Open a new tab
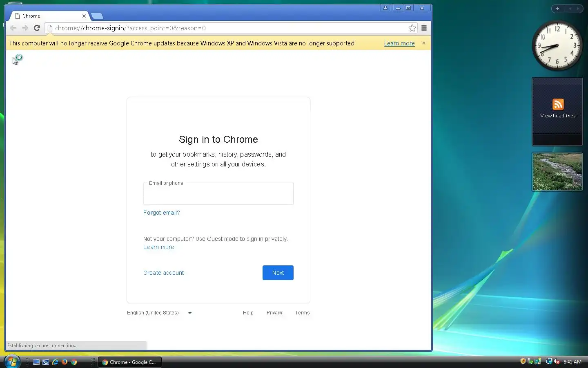 (97, 16)
